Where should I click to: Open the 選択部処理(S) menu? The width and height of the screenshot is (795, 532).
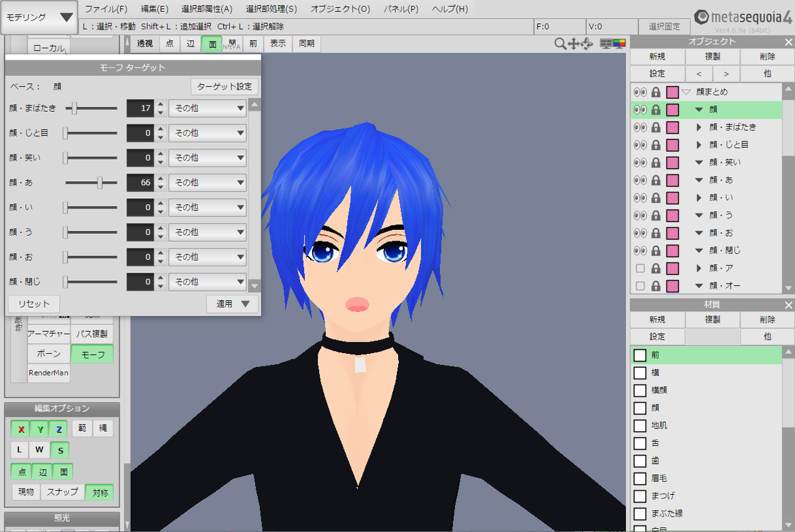click(x=272, y=9)
